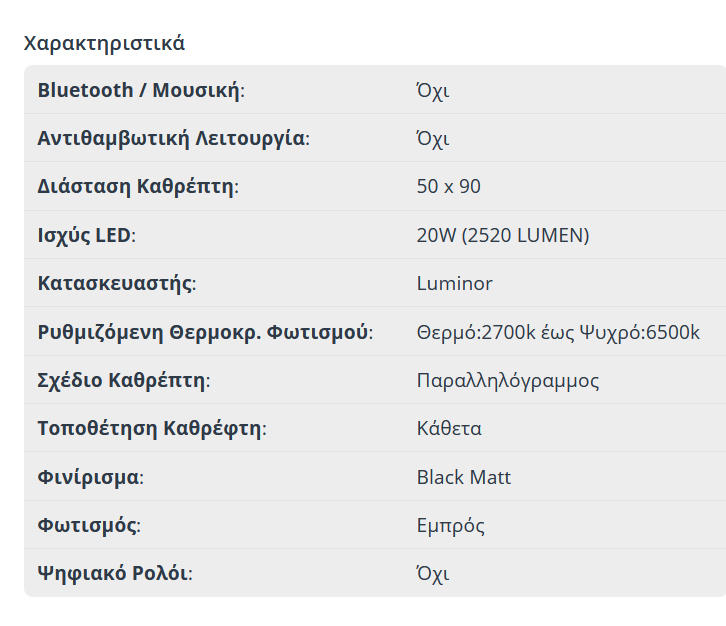Click the Ψηφιακό Ρολόι label
The width and height of the screenshot is (726, 626).
(114, 573)
